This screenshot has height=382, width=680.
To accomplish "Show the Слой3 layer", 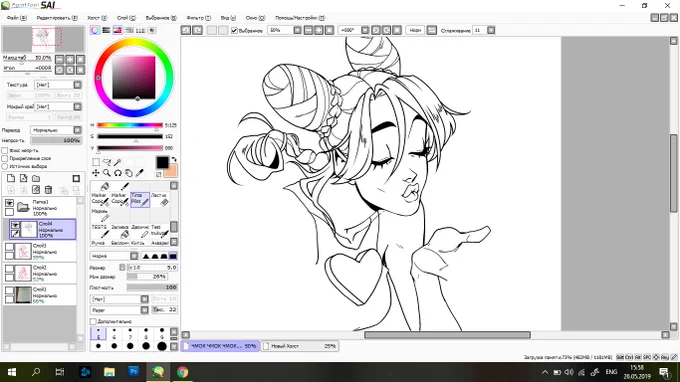I will pos(9,247).
